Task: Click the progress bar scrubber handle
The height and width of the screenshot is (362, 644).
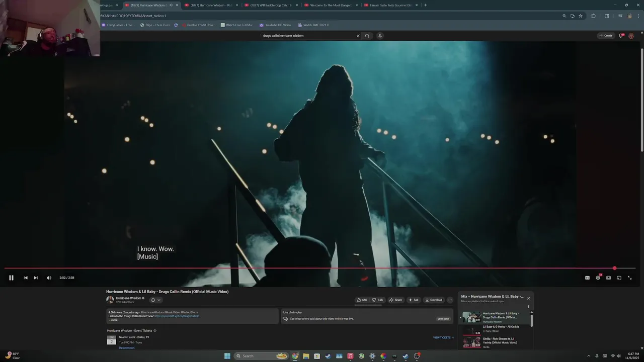Action: click(x=614, y=268)
